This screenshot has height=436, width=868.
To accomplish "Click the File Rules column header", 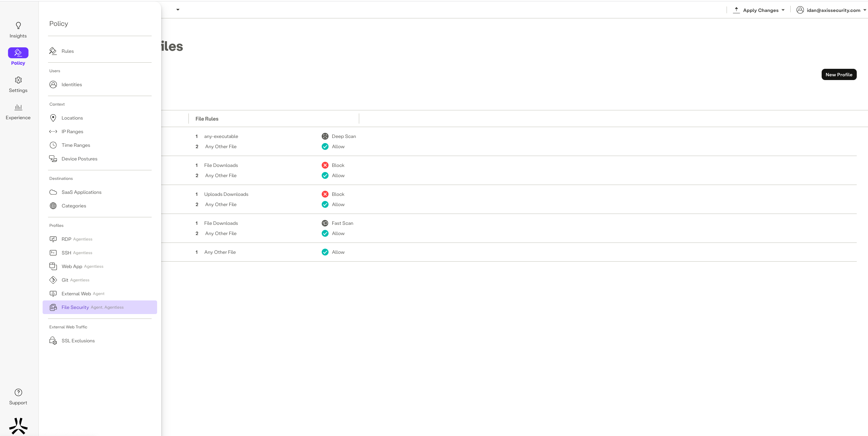I will [x=207, y=119].
